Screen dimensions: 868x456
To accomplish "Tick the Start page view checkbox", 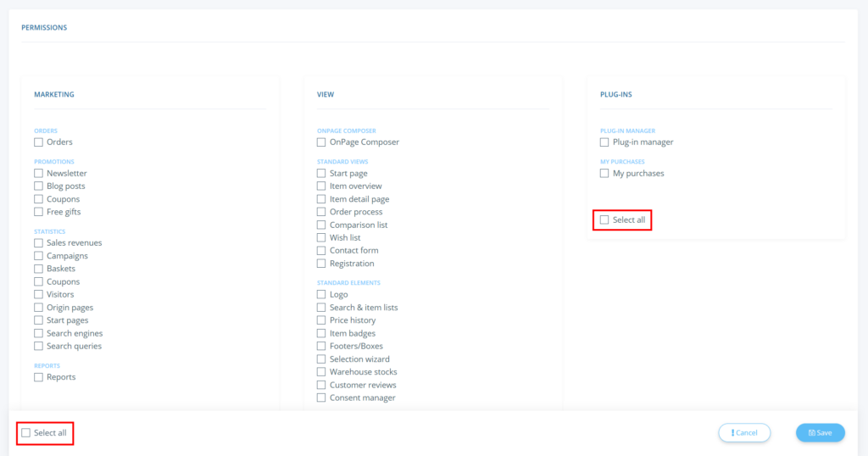I will [x=321, y=173].
